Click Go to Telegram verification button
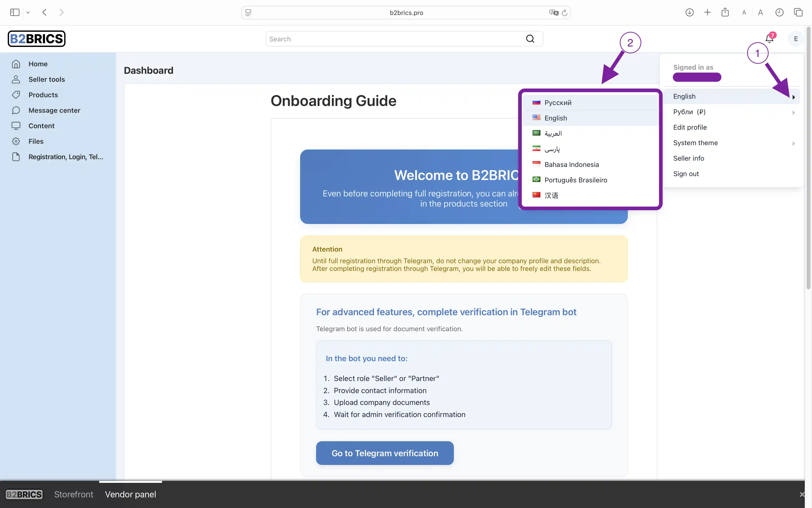 385,453
